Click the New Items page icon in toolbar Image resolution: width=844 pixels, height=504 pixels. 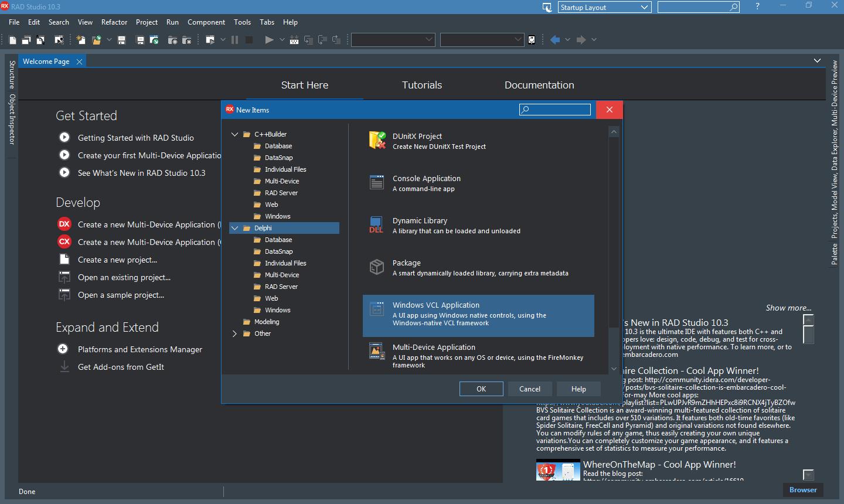[13, 40]
